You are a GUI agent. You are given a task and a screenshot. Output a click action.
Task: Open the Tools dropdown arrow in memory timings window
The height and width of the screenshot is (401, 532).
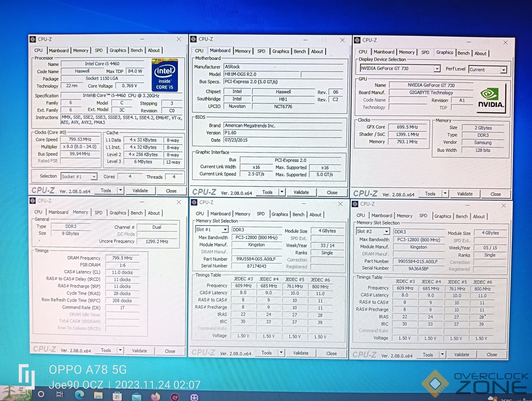(120, 350)
